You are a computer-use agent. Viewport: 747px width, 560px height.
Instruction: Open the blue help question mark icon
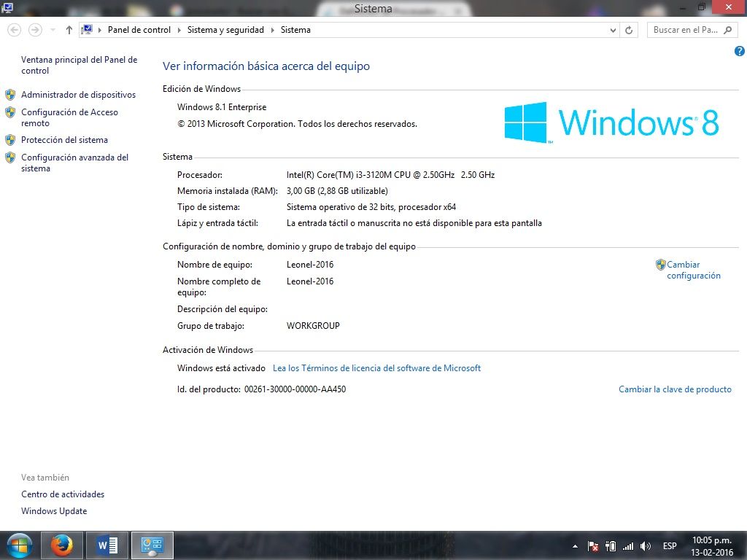point(739,51)
